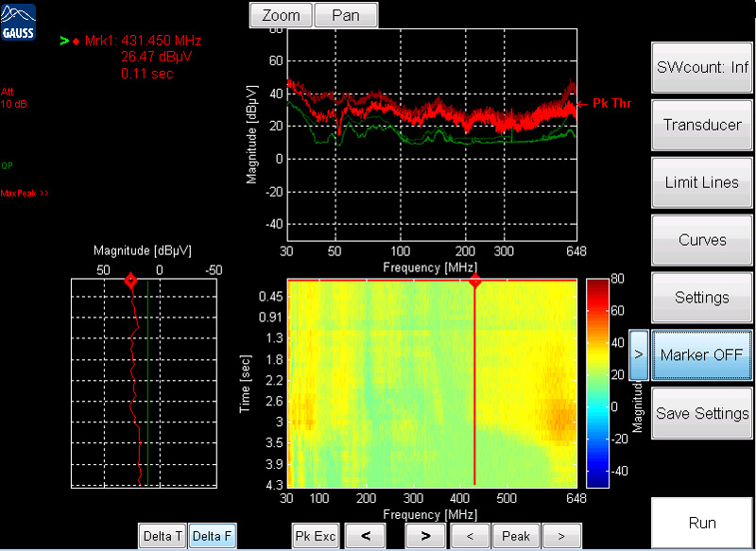Jump to next peak with small > button
756x551 pixels.
[x=561, y=536]
